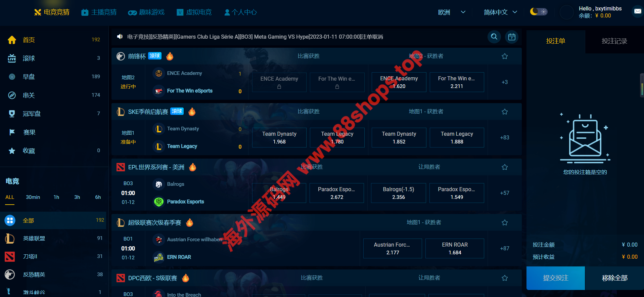Click the home (首页) house icon
The width and height of the screenshot is (644, 297).
click(12, 40)
